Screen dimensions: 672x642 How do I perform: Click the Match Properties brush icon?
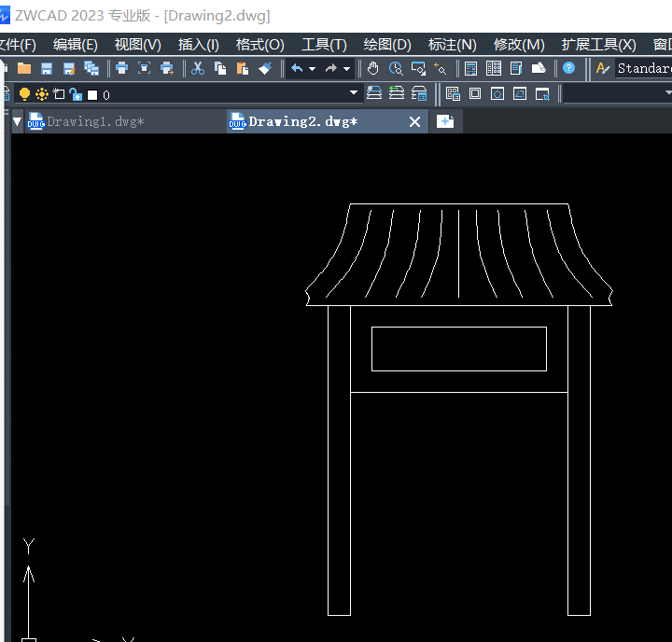(x=265, y=68)
